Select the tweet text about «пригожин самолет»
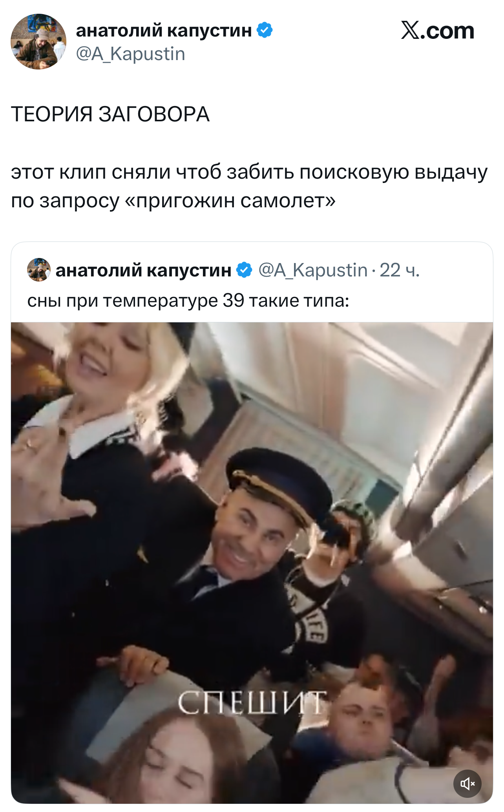This screenshot has width=504, height=812. click(249, 186)
